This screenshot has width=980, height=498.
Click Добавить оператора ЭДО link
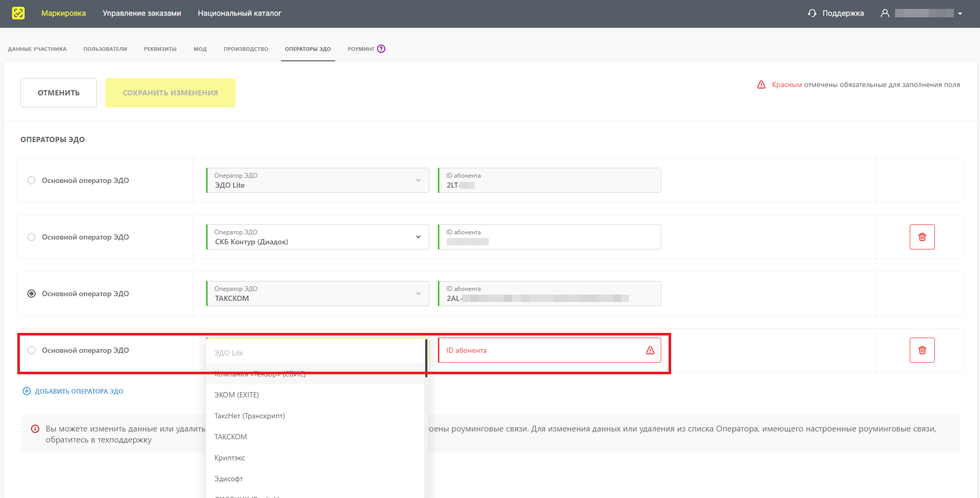pyautogui.click(x=79, y=391)
